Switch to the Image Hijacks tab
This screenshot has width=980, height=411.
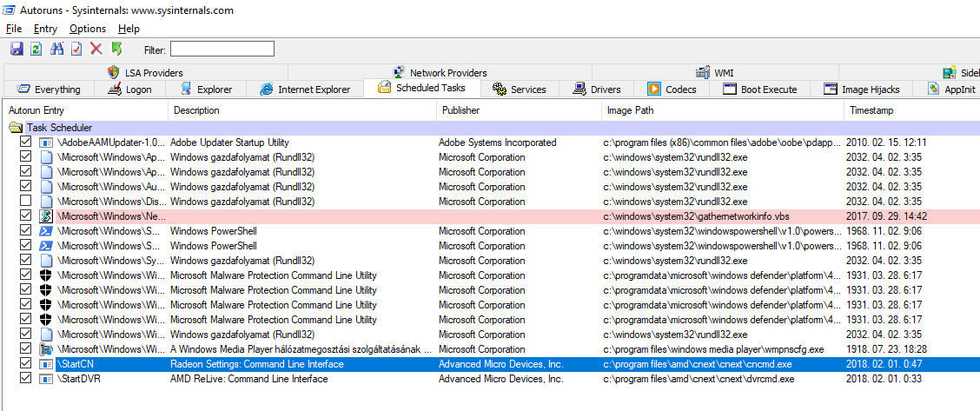coord(861,89)
